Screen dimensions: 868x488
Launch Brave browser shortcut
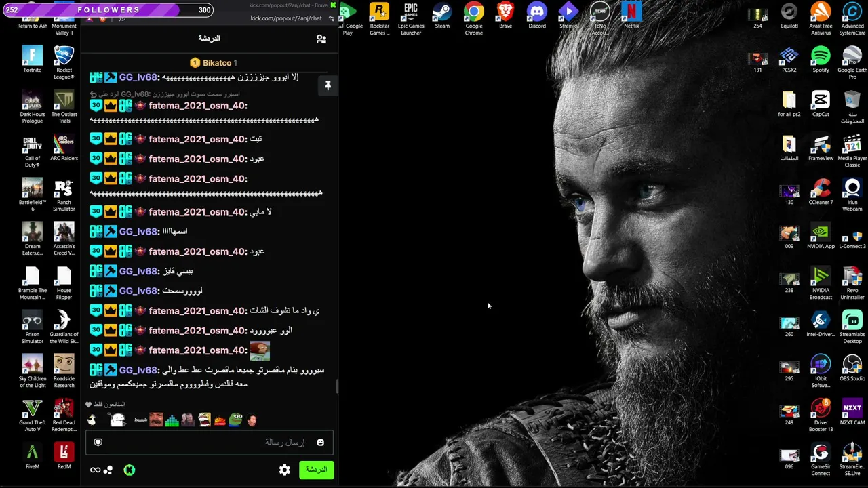tap(505, 16)
